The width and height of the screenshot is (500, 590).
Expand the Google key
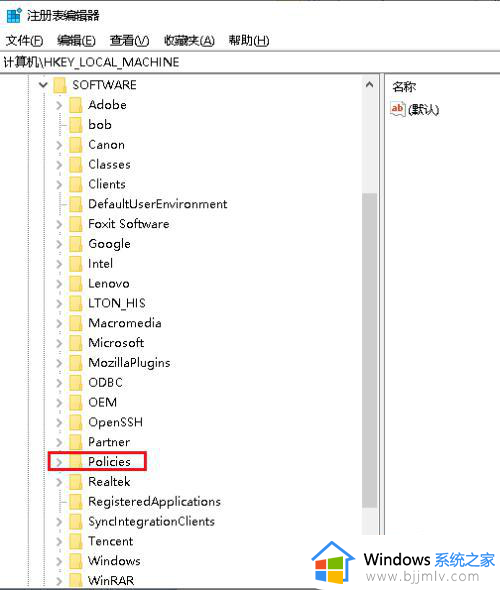point(59,244)
